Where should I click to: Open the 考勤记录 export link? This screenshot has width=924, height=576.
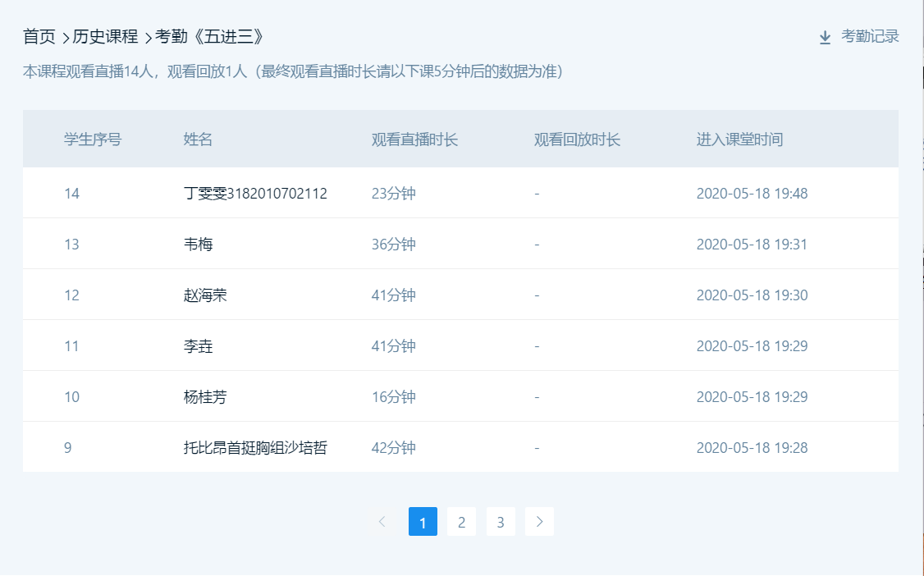[x=870, y=37]
